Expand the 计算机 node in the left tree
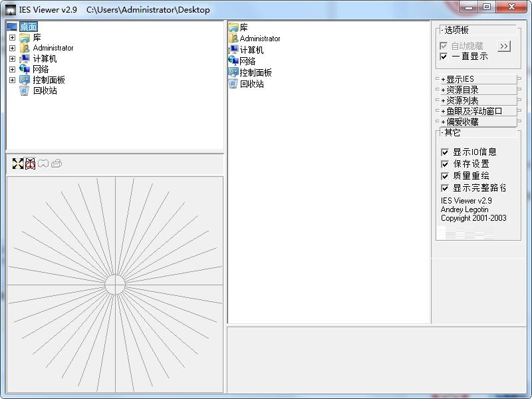 [x=12, y=59]
